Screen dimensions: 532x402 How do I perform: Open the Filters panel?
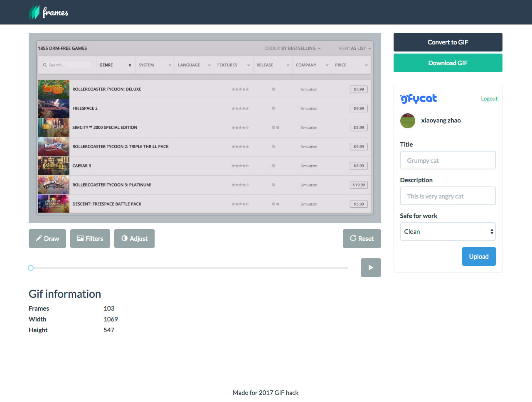tap(90, 239)
